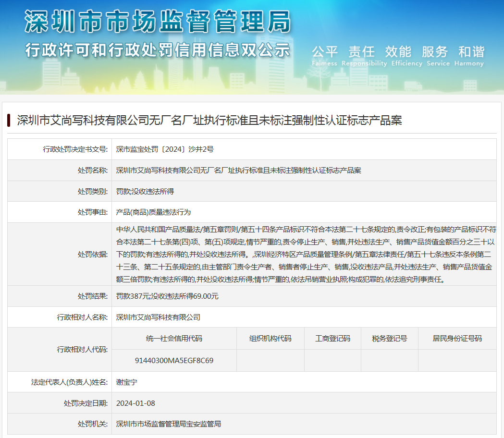Click the legal representative name 谢宝宁
Viewport: 504px width, 438px height.
(126, 382)
